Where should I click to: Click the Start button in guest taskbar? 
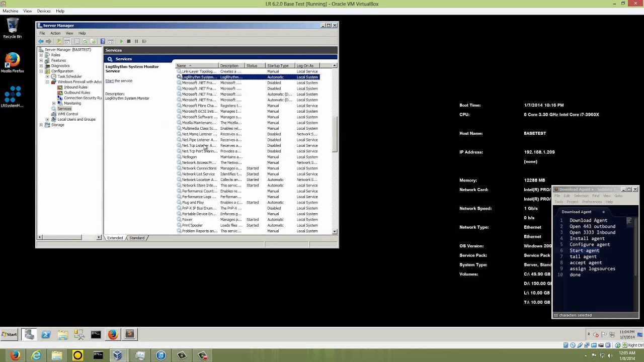pos(9,334)
